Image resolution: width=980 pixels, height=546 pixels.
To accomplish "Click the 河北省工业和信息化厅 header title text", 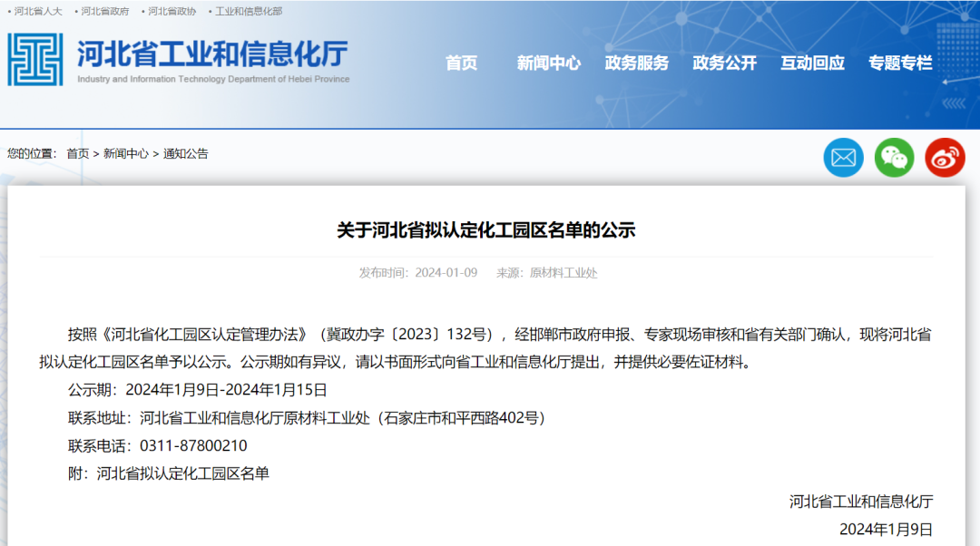I will [212, 54].
